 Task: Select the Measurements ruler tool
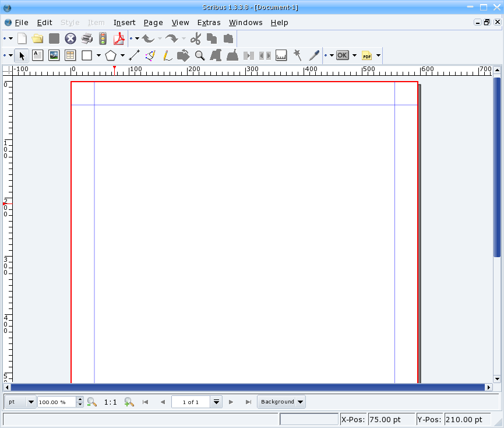(281, 55)
